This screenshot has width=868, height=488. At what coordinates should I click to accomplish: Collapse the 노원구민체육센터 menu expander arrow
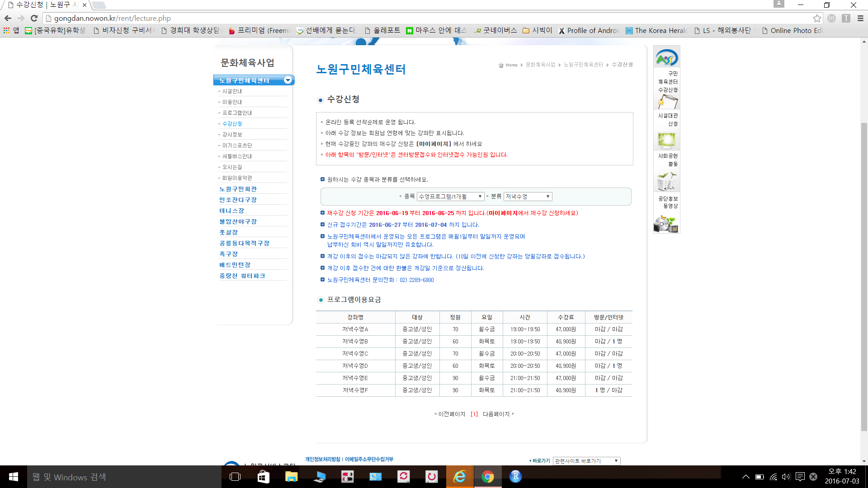(288, 80)
